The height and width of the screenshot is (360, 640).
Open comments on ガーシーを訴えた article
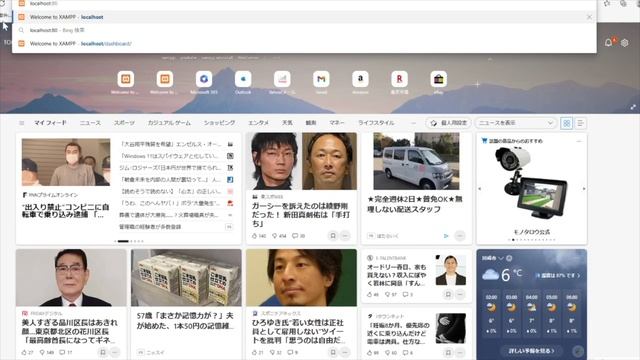click(x=298, y=236)
